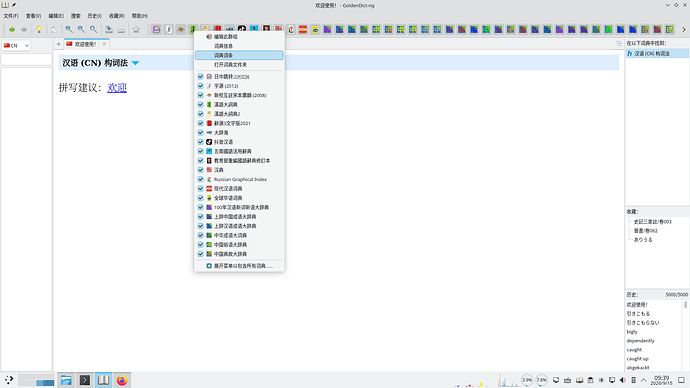This screenshot has height=388, width=690.
Task: Click the clock in the taskbar
Action: [x=662, y=380]
